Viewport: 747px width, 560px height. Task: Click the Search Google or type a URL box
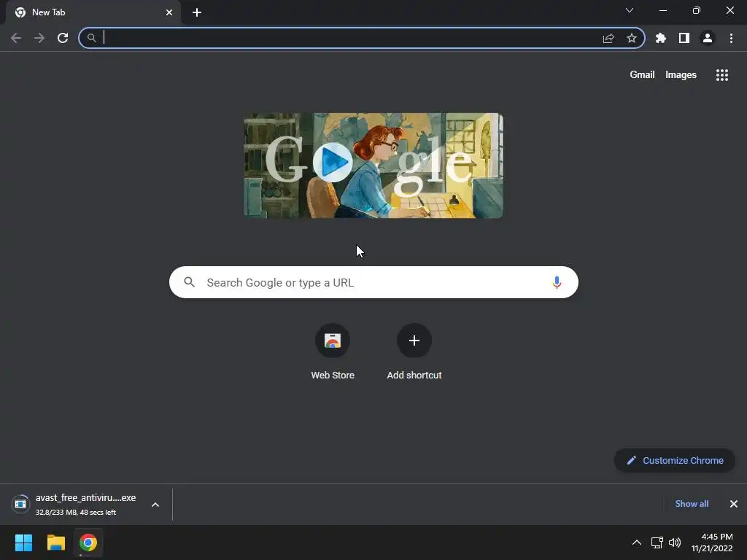tap(373, 282)
